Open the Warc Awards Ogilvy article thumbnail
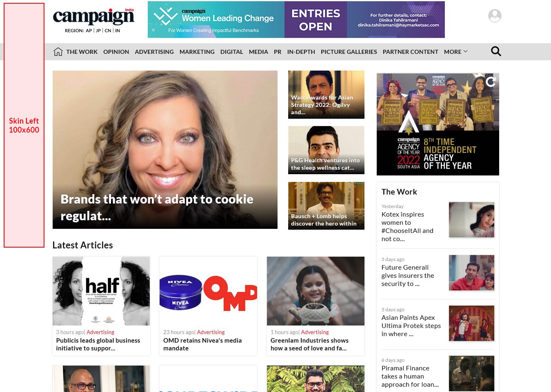 tap(326, 95)
